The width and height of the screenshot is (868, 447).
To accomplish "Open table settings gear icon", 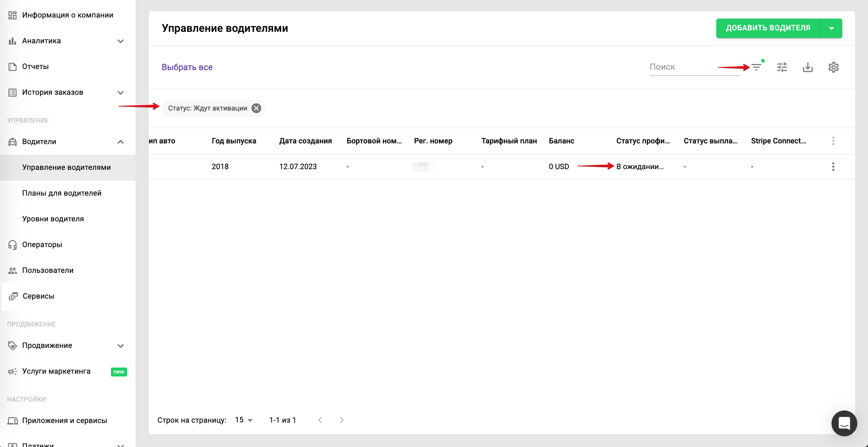I will [834, 67].
